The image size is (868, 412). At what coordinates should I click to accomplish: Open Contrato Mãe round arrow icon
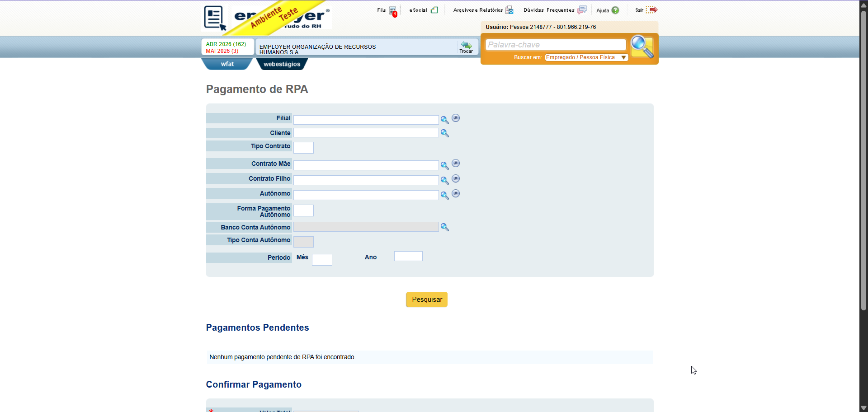click(456, 163)
